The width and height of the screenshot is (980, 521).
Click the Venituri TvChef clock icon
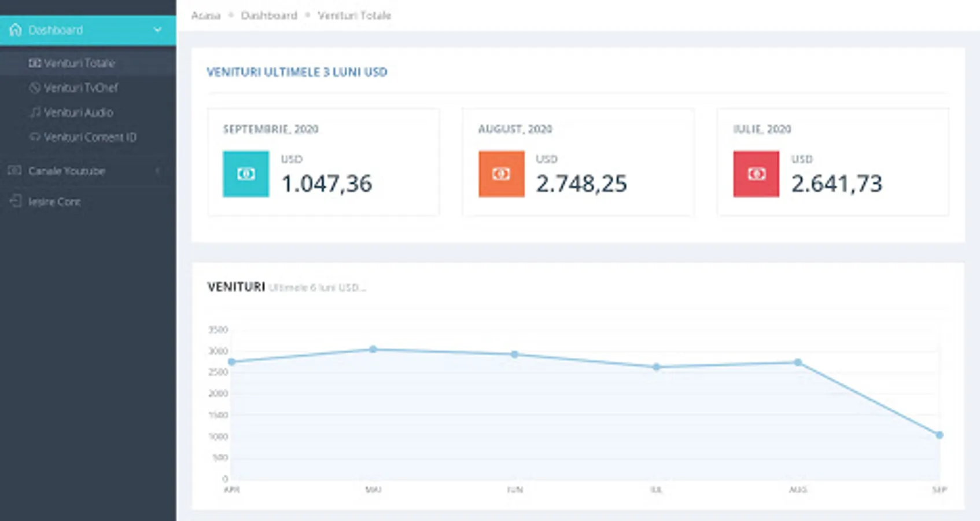pos(35,88)
